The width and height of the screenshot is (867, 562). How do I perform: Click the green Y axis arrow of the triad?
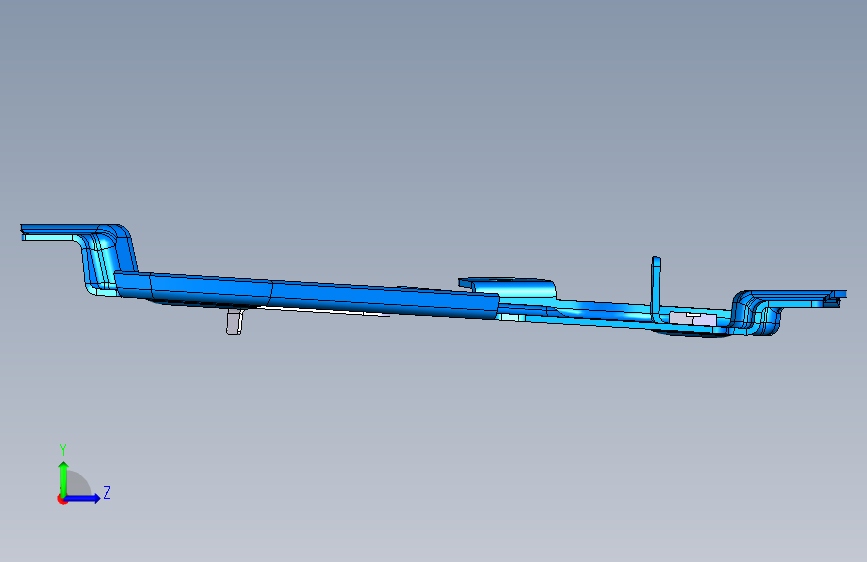pyautogui.click(x=64, y=478)
